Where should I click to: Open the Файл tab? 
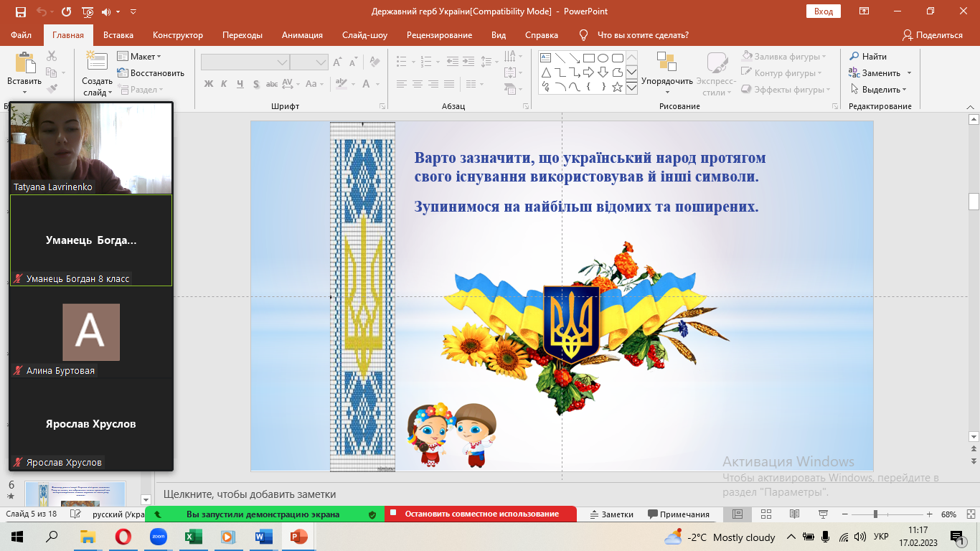point(21,35)
